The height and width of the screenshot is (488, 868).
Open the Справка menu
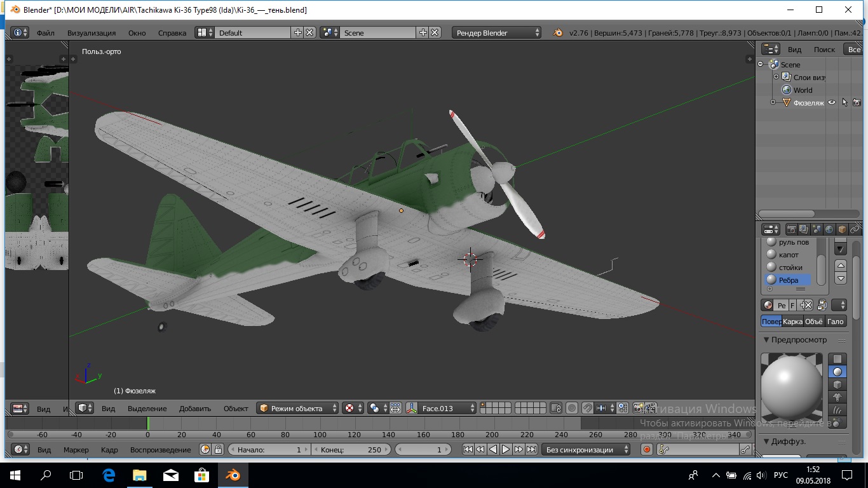tap(172, 33)
